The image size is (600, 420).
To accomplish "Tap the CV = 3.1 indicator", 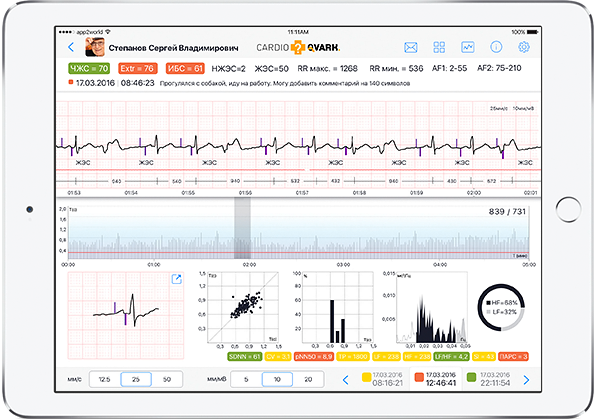I will coord(278,357).
